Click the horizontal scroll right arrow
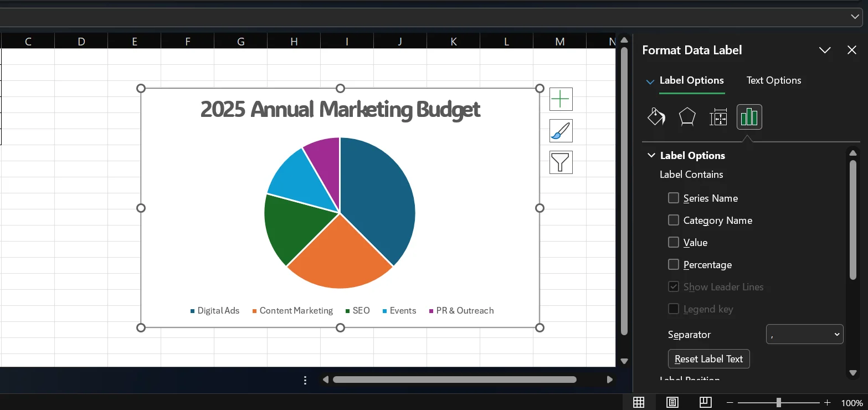This screenshot has width=868, height=410. (609, 380)
